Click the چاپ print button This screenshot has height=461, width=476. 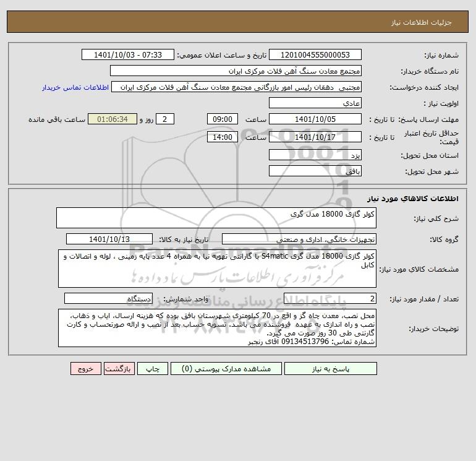tap(153, 369)
